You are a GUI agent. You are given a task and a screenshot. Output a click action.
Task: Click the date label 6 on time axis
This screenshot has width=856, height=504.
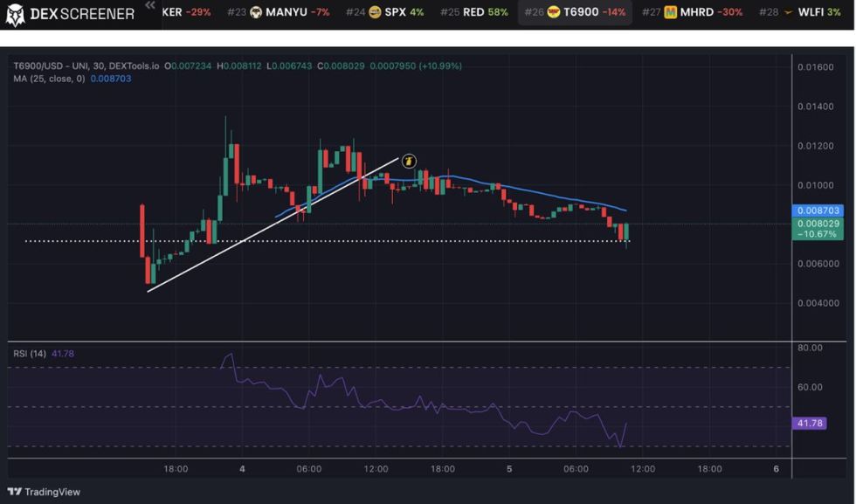pyautogui.click(x=776, y=469)
